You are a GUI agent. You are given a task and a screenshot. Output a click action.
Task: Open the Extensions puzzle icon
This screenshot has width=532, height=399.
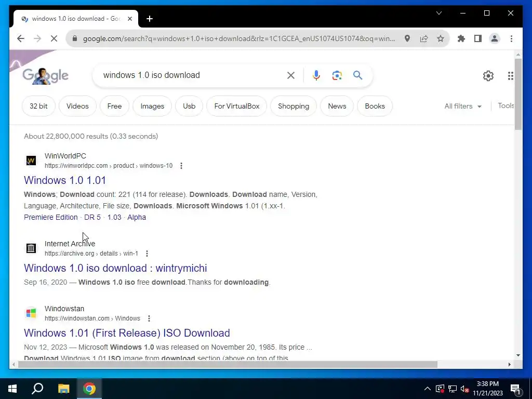461,38
